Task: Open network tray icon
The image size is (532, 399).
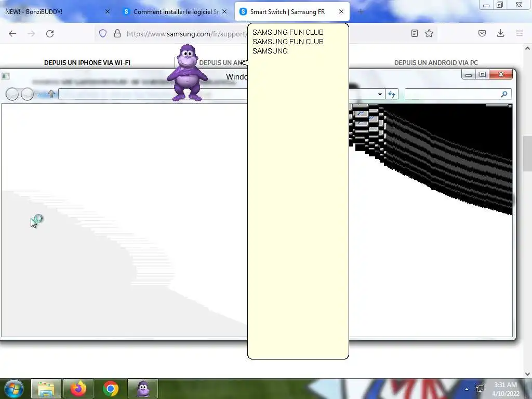Action: (x=480, y=389)
